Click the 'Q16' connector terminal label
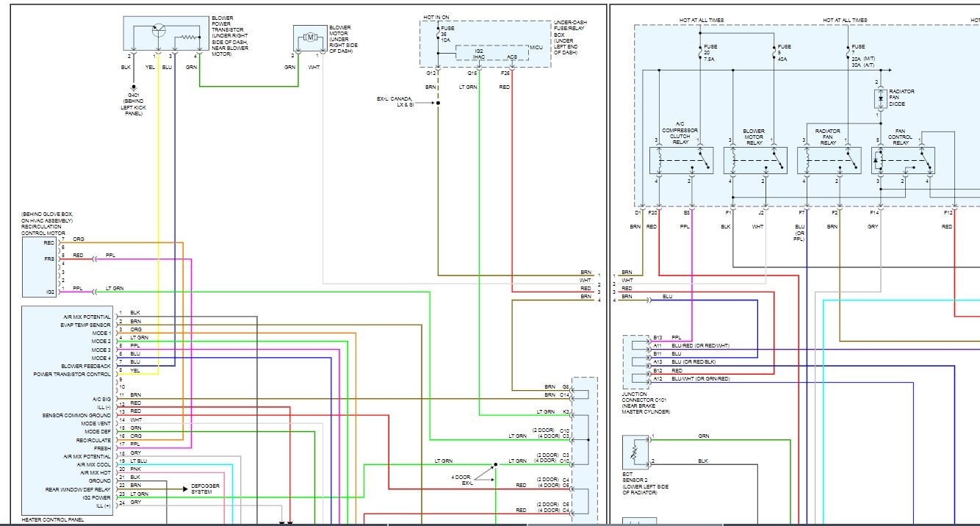Screen dimensions: 980x526 click(x=472, y=73)
